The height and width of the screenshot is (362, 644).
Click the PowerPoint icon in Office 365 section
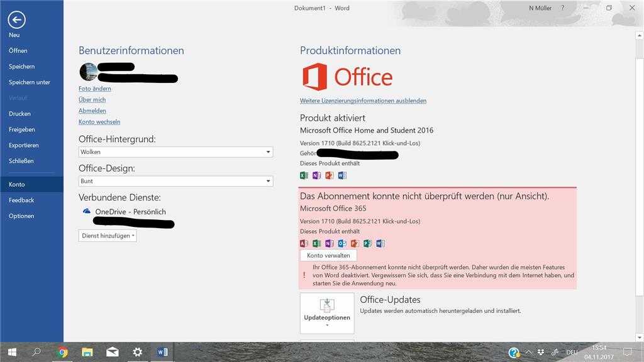(355, 243)
